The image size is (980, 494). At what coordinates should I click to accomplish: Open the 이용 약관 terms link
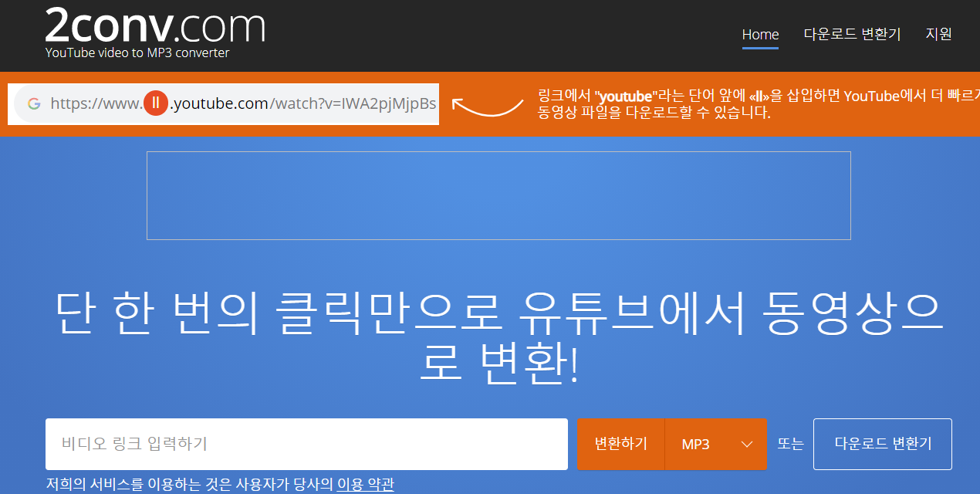coord(365,485)
